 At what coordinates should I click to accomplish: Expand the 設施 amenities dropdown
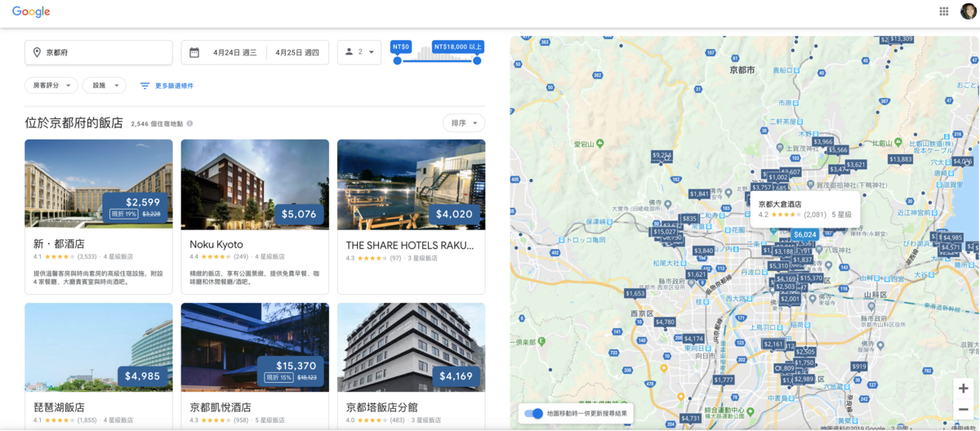pyautogui.click(x=105, y=85)
